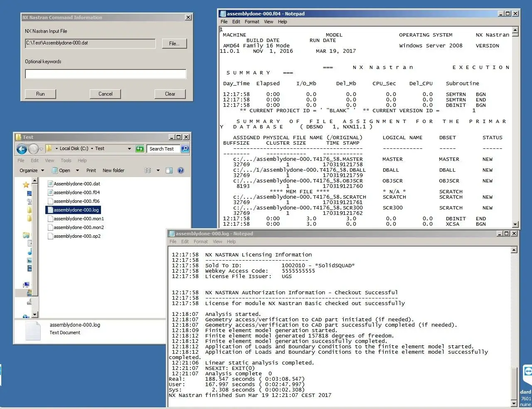Viewport: 532px width, 409px height.
Task: Expand arrow before Test breadcrumb
Action: pyautogui.click(x=92, y=149)
